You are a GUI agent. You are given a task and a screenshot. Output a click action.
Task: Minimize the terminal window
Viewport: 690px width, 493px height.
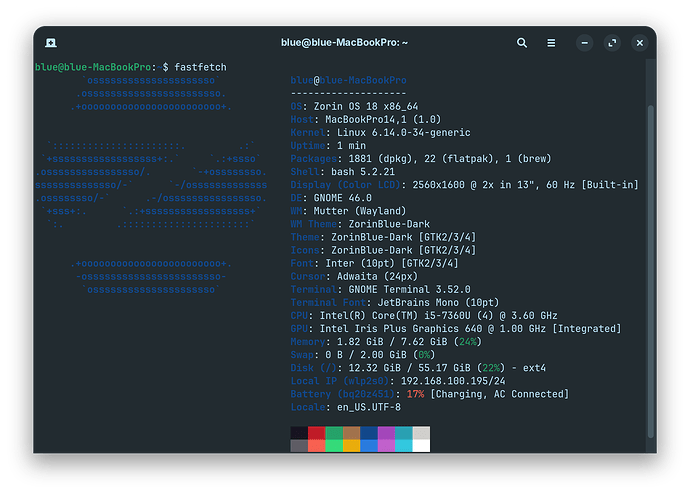(585, 44)
